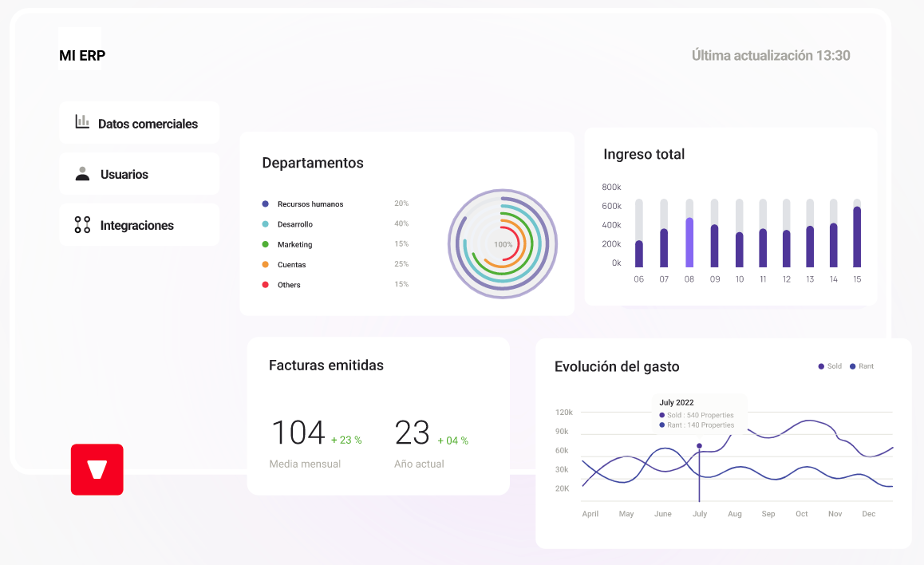Viewport: 924px width, 565px height.
Task: Select the Marketing legend dot
Action: 265,244
